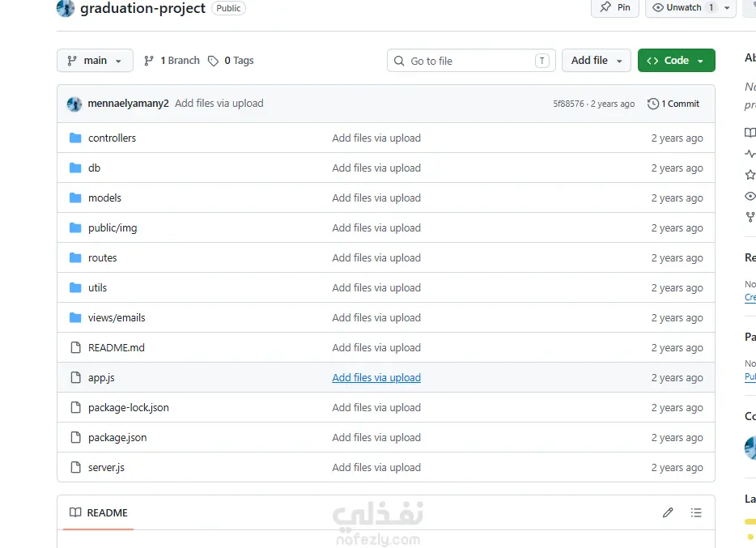Click the fork icon in right sidebar
Viewport: 756px width, 548px height.
(x=750, y=217)
